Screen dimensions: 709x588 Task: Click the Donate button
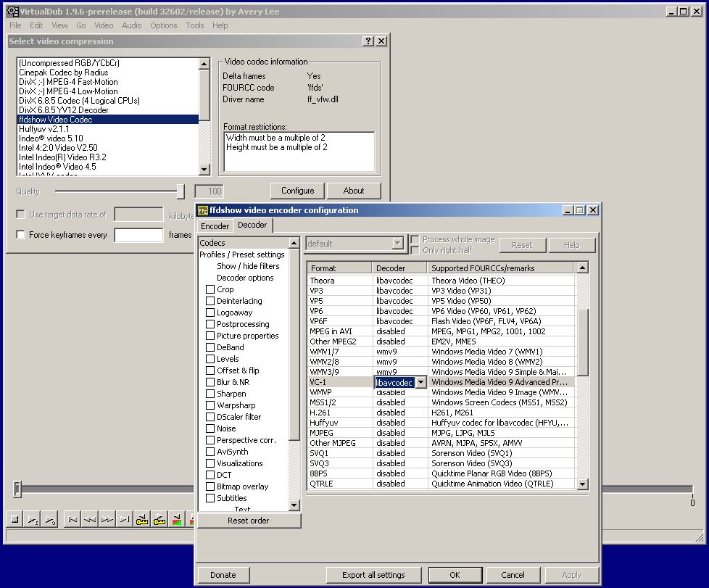(223, 575)
